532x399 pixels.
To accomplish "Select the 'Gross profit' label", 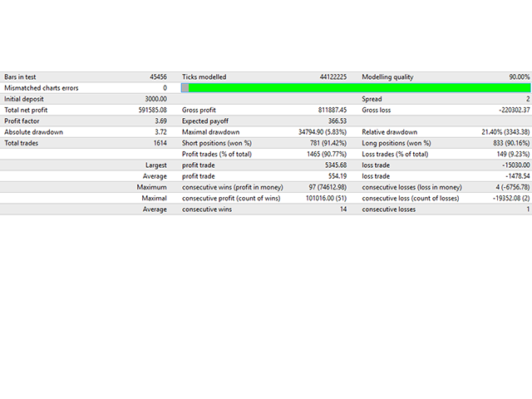I will [x=199, y=110].
